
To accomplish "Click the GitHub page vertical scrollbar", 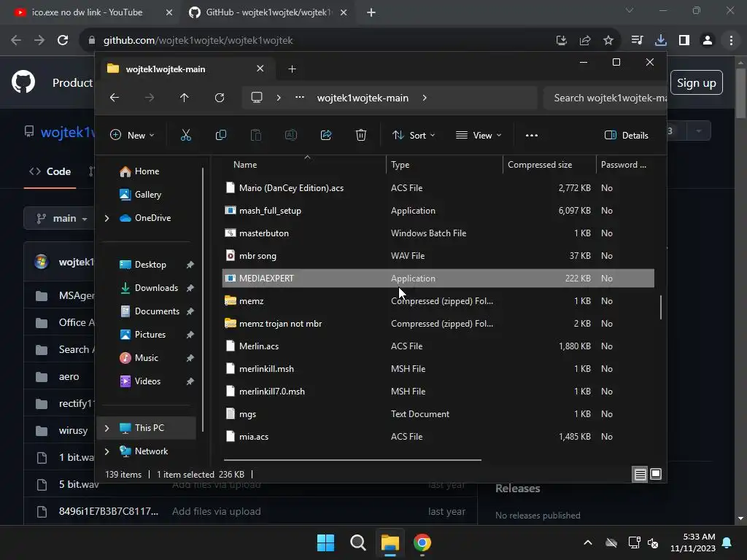I will click(x=740, y=93).
